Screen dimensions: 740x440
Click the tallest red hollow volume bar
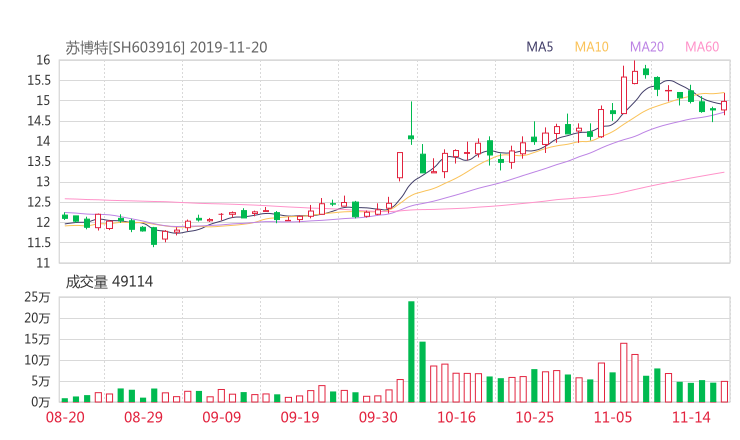(x=623, y=373)
